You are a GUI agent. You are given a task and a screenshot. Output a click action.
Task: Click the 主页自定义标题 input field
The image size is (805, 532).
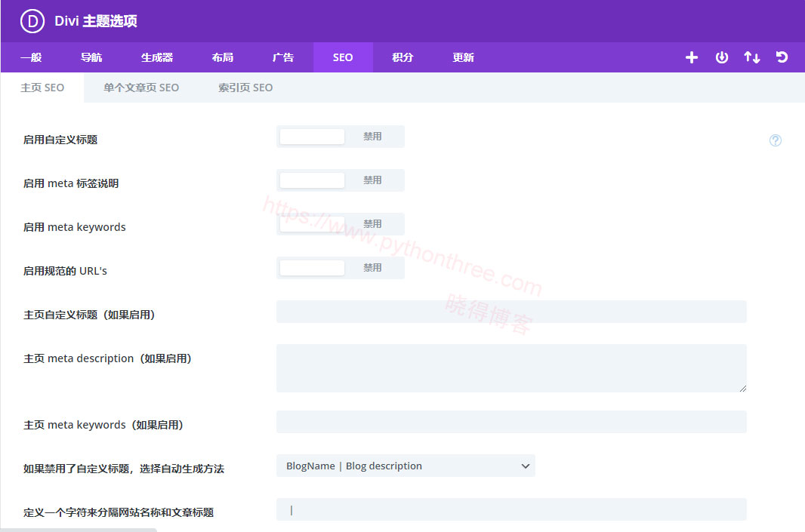click(511, 312)
